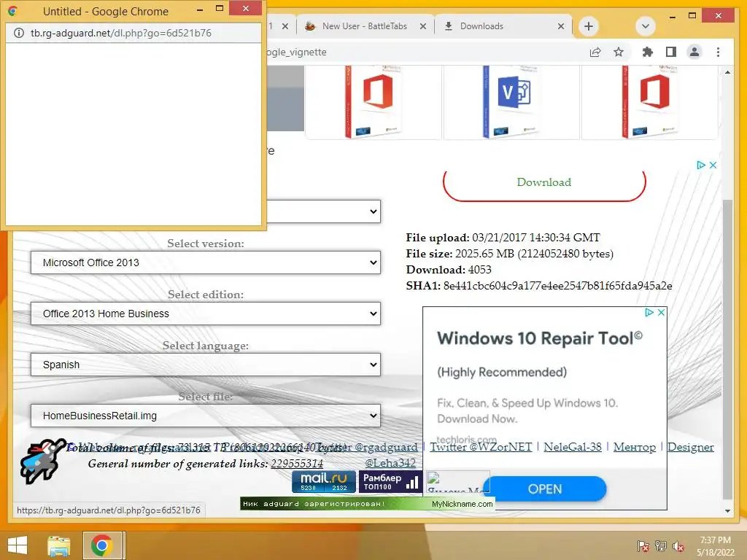
Task: Open the Ментор link
Action: (635, 447)
